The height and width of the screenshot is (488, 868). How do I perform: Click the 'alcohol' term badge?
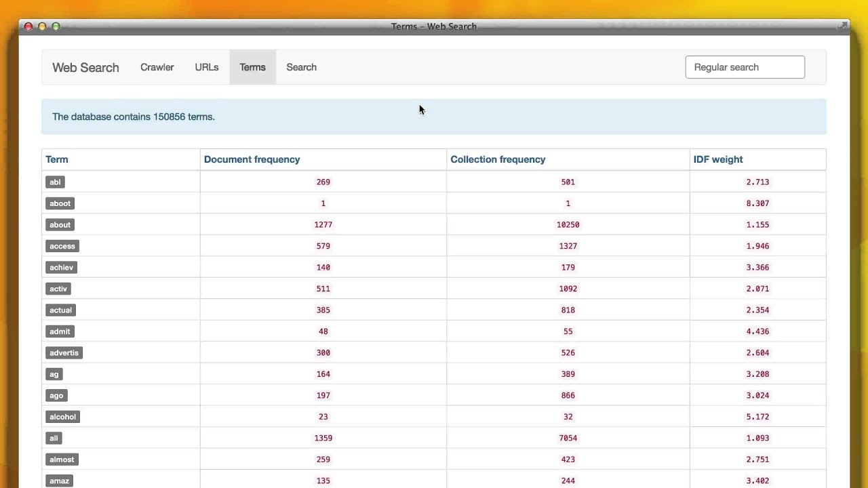coord(62,417)
